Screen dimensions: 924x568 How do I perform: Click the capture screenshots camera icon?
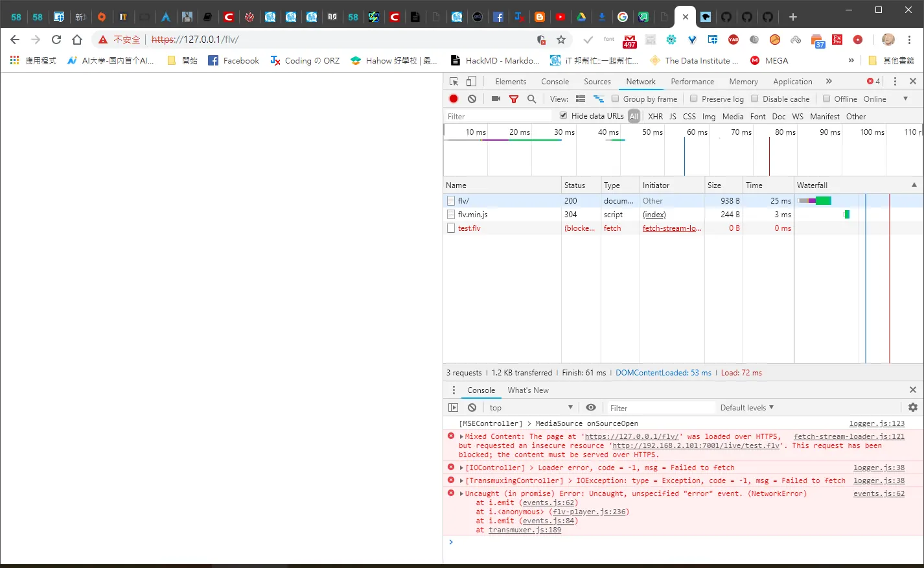[496, 99]
